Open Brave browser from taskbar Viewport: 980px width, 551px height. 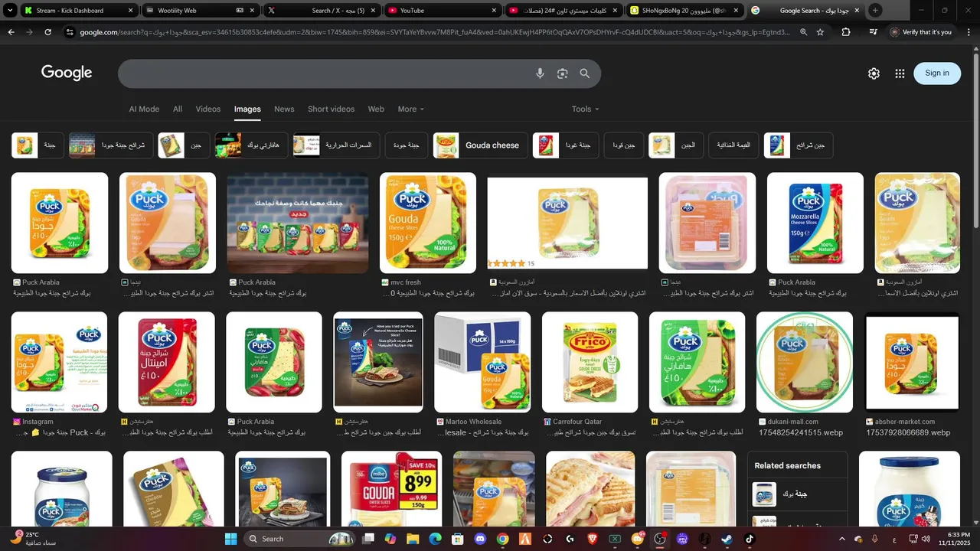[593, 539]
